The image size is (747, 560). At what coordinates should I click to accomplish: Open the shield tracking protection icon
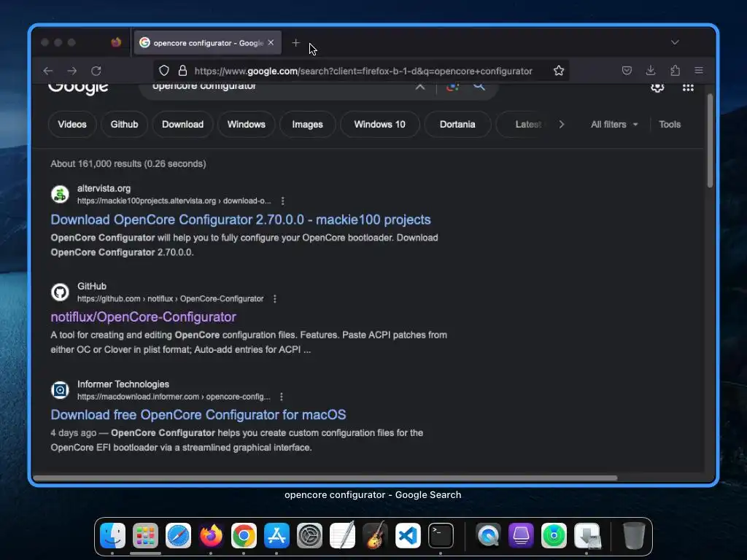tap(164, 71)
